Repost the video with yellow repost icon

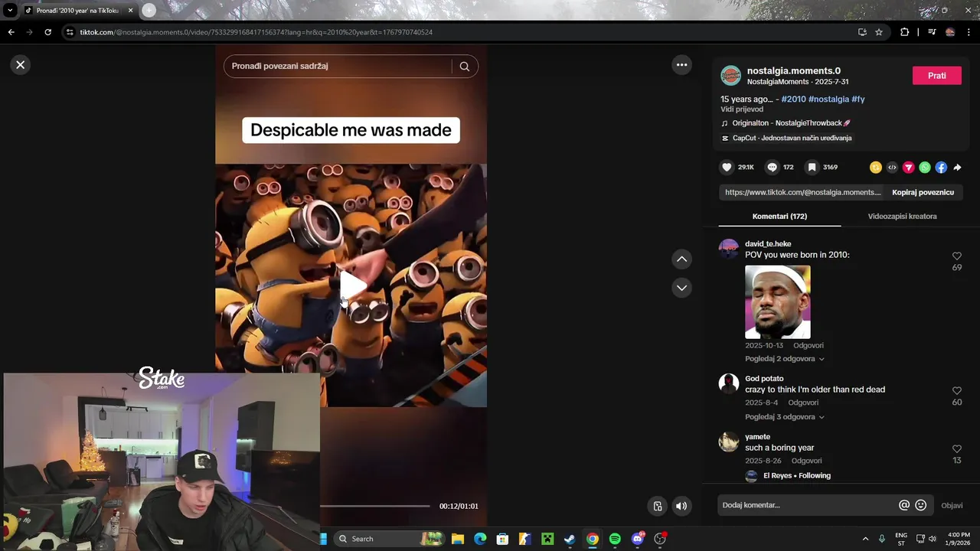click(876, 167)
